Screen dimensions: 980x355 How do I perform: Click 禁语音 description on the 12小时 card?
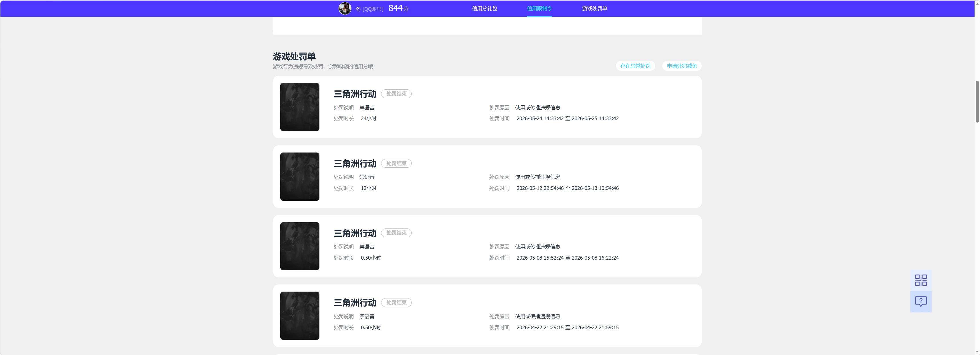(367, 177)
